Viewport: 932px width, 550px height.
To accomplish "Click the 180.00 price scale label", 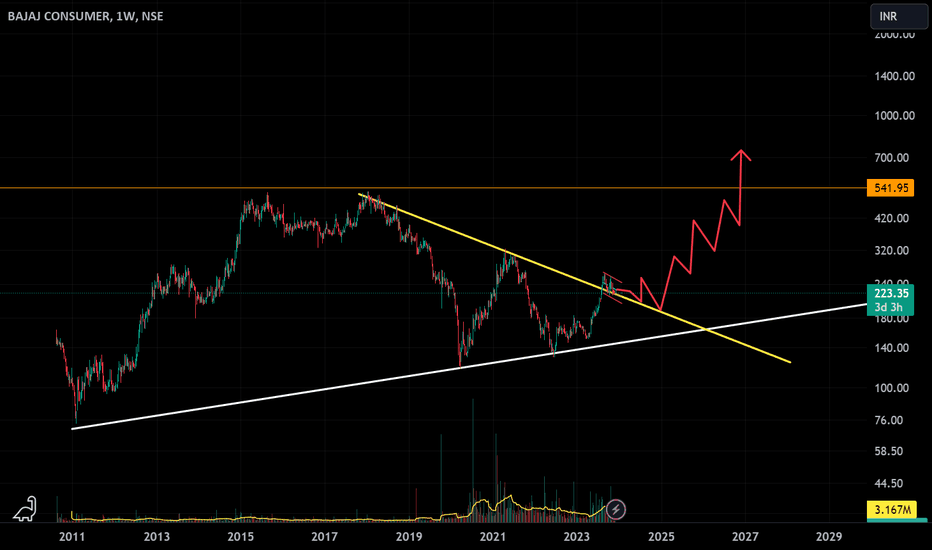I will point(892,319).
